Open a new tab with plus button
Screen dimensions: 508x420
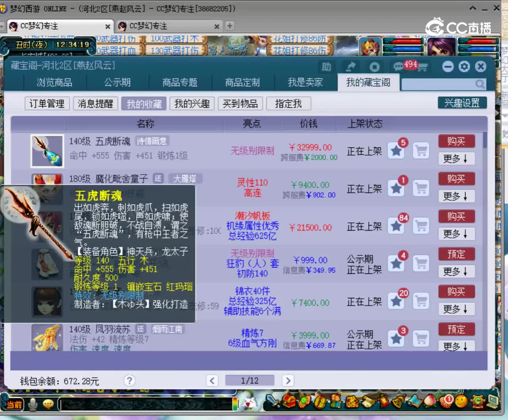pos(229,26)
